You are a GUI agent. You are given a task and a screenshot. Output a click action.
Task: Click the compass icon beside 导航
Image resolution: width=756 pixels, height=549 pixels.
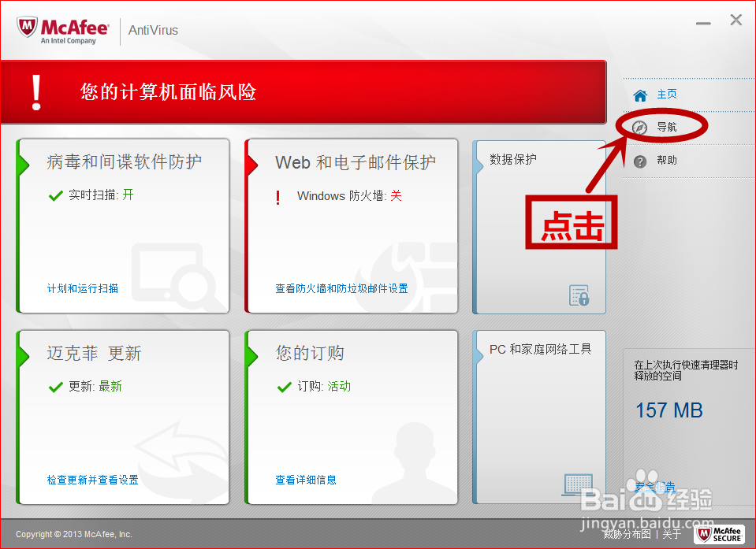(639, 128)
